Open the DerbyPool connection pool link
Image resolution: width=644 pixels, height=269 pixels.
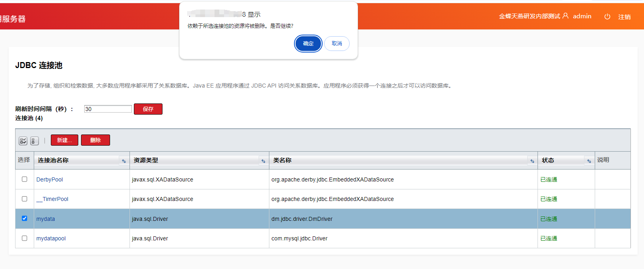(x=50, y=179)
